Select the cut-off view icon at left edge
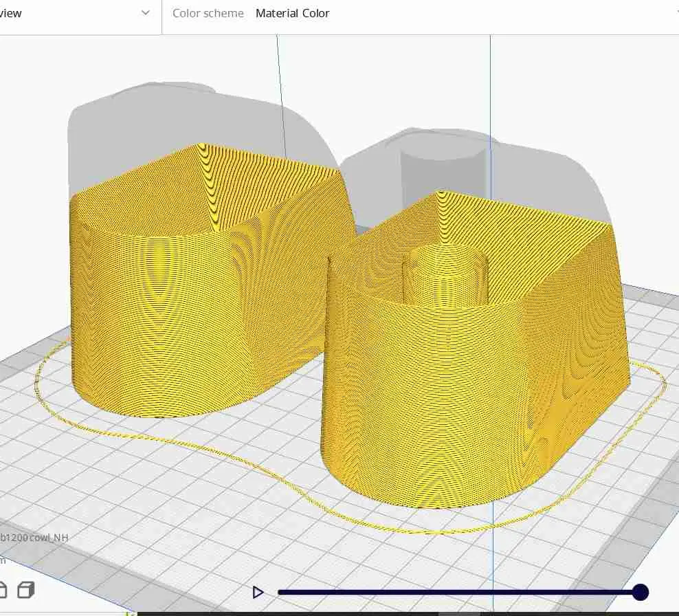The width and height of the screenshot is (679, 616). click(3, 589)
